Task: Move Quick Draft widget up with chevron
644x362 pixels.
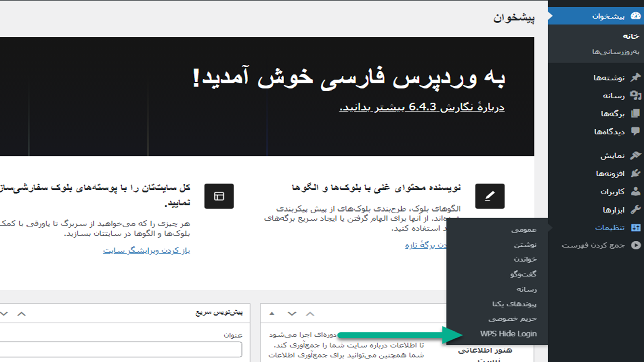Action: (21, 314)
